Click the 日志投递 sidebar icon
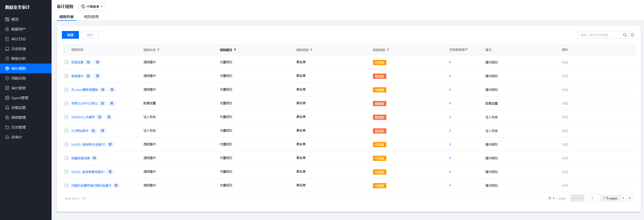The width and height of the screenshot is (644, 220). point(7,49)
